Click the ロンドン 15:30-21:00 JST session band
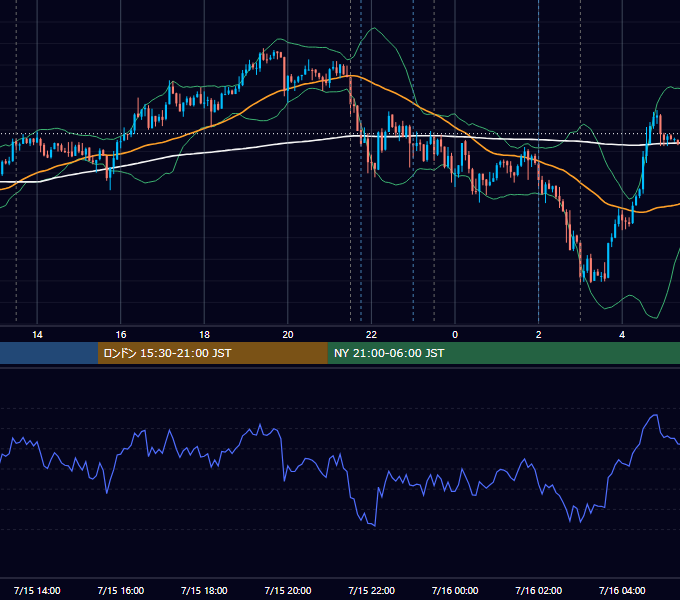Image resolution: width=680 pixels, height=600 pixels. (212, 353)
